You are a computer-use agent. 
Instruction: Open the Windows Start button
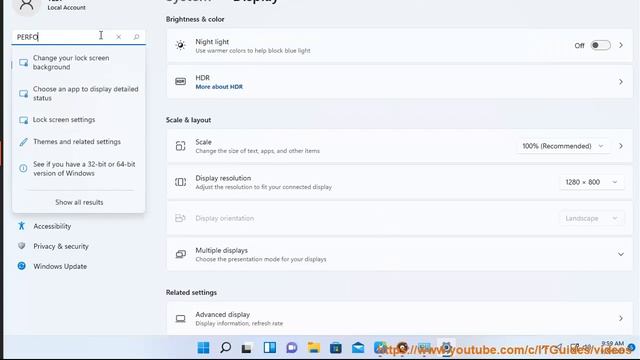tap(203, 348)
